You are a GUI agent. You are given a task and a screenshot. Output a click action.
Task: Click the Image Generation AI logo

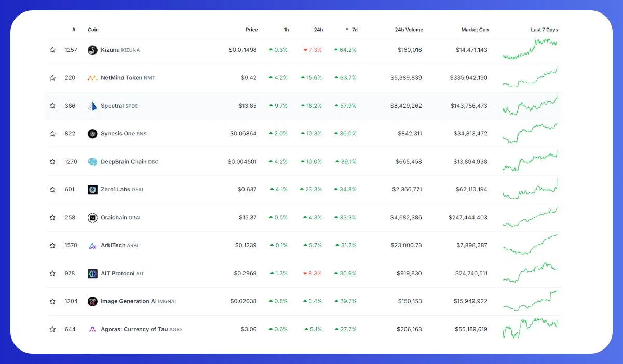tap(92, 302)
